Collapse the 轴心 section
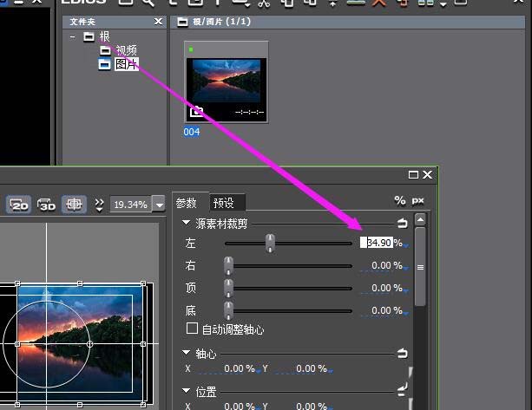Viewport: 532px width, 410px height. 187,353
